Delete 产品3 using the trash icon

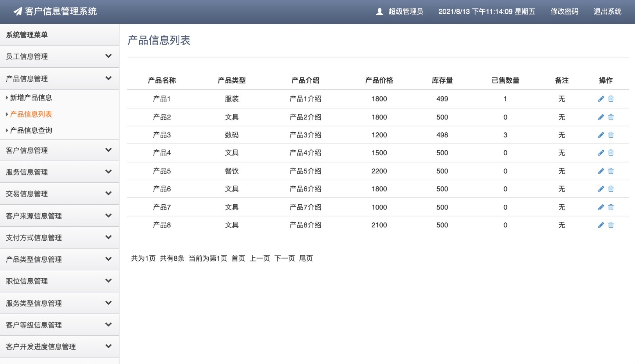(611, 135)
